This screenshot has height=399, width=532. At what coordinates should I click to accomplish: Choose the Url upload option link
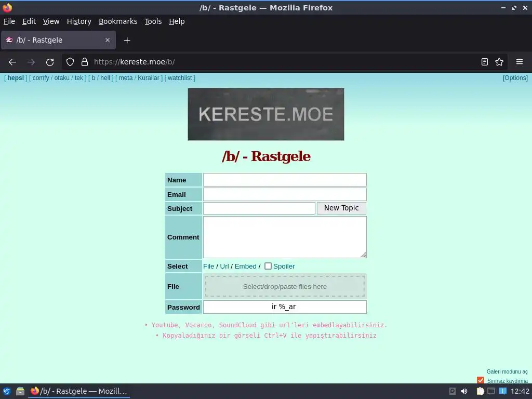224,267
